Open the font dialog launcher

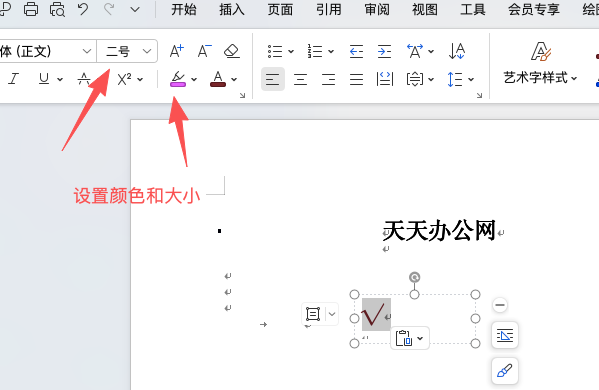tap(242, 95)
